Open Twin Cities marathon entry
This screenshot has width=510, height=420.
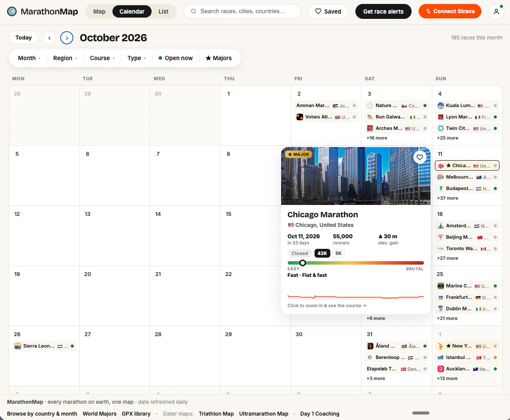click(467, 128)
